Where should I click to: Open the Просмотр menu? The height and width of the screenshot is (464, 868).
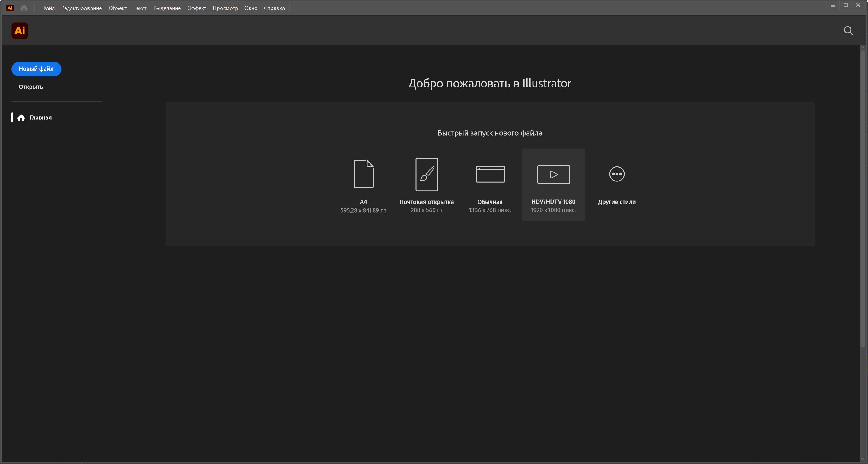pos(225,8)
